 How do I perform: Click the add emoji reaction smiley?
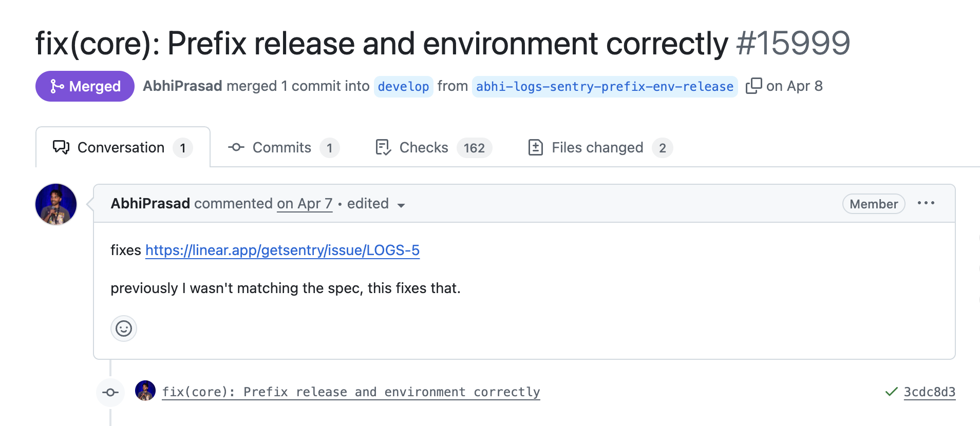(x=124, y=328)
